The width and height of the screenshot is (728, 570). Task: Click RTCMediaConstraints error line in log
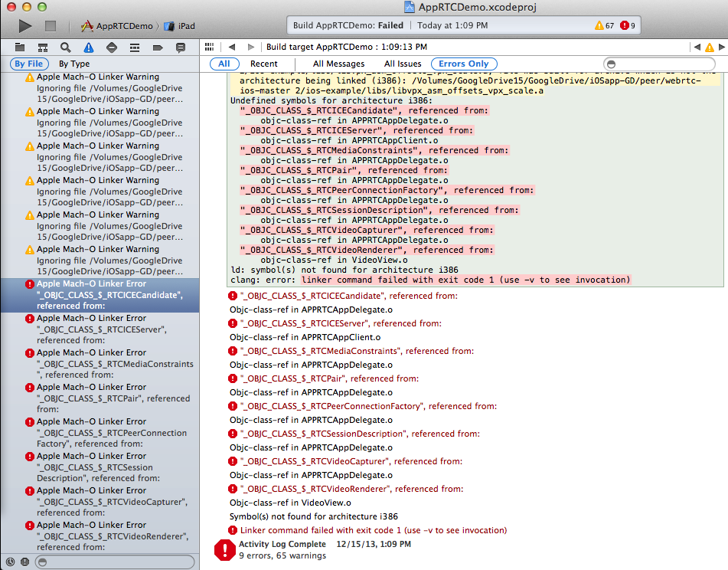[351, 351]
